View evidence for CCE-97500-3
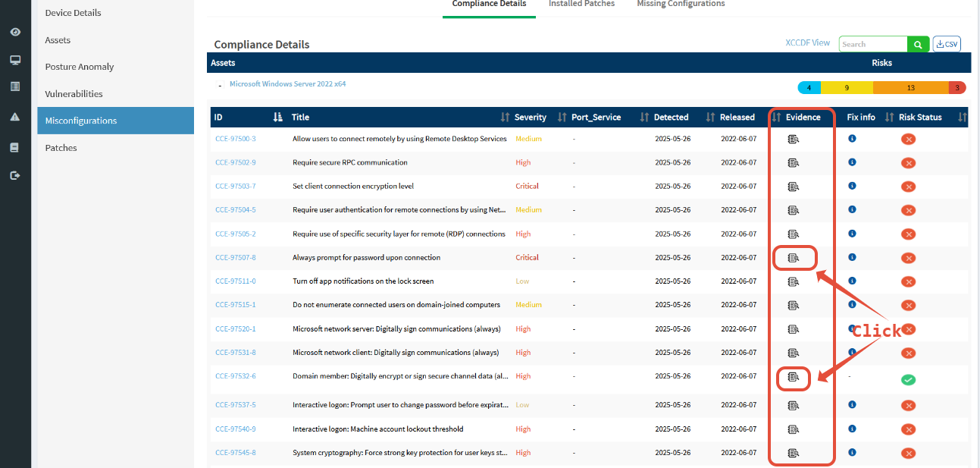The height and width of the screenshot is (468, 980). pyautogui.click(x=794, y=139)
